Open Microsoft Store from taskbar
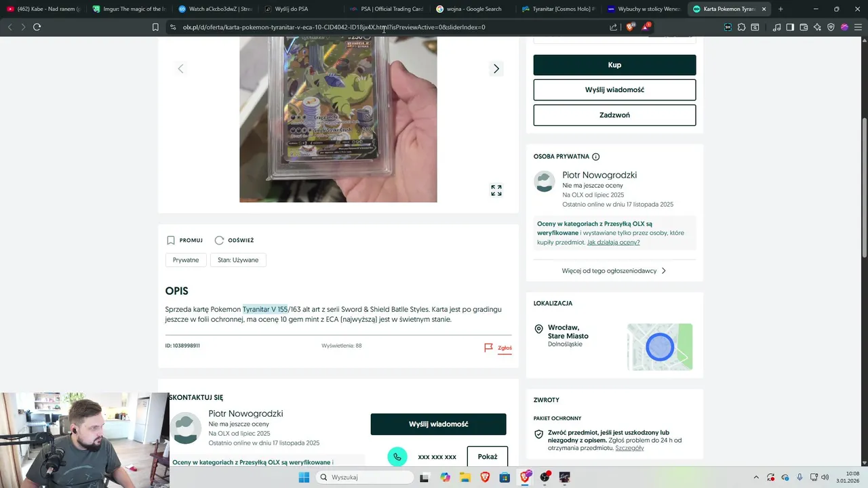This screenshot has height=488, width=868. click(x=505, y=477)
